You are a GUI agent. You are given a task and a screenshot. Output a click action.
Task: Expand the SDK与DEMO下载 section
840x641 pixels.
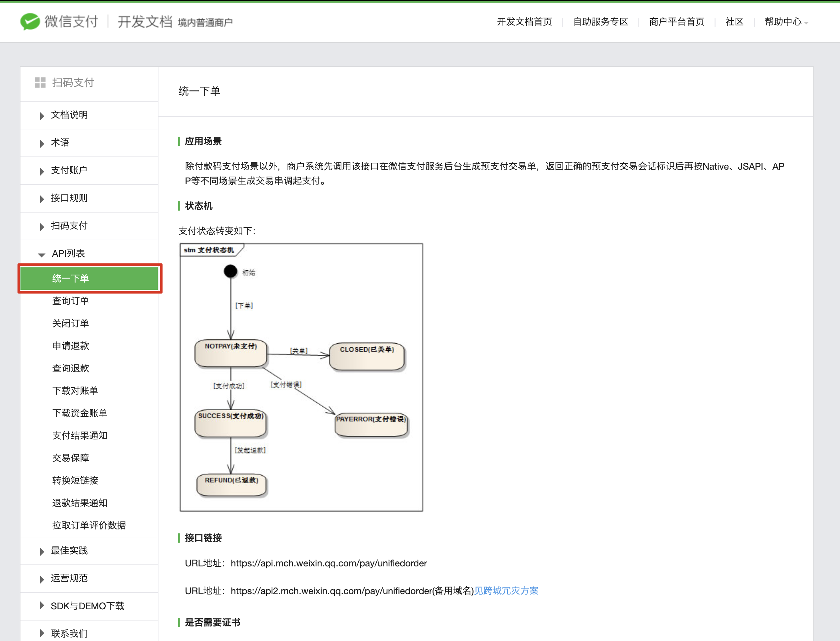tap(87, 606)
